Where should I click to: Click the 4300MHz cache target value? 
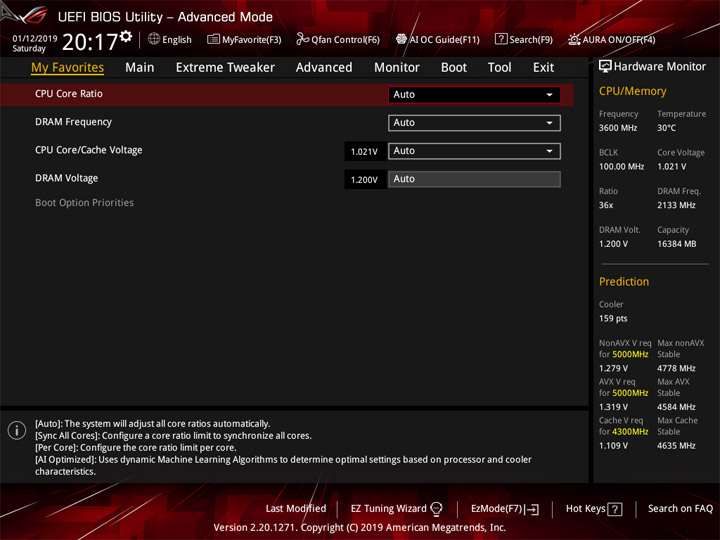[630, 432]
